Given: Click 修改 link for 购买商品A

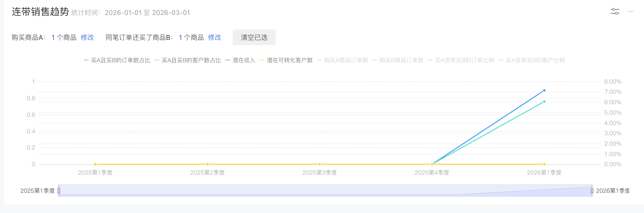Looking at the screenshot, I should point(87,37).
